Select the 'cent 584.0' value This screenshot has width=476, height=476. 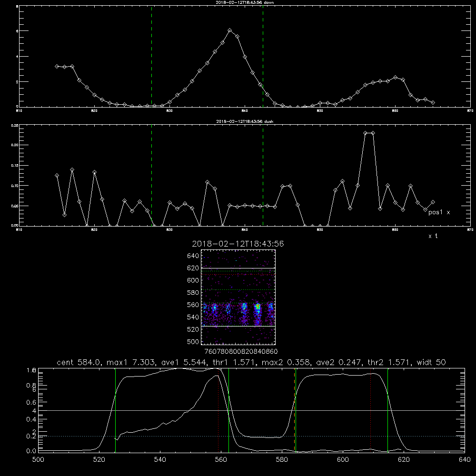pos(79,362)
